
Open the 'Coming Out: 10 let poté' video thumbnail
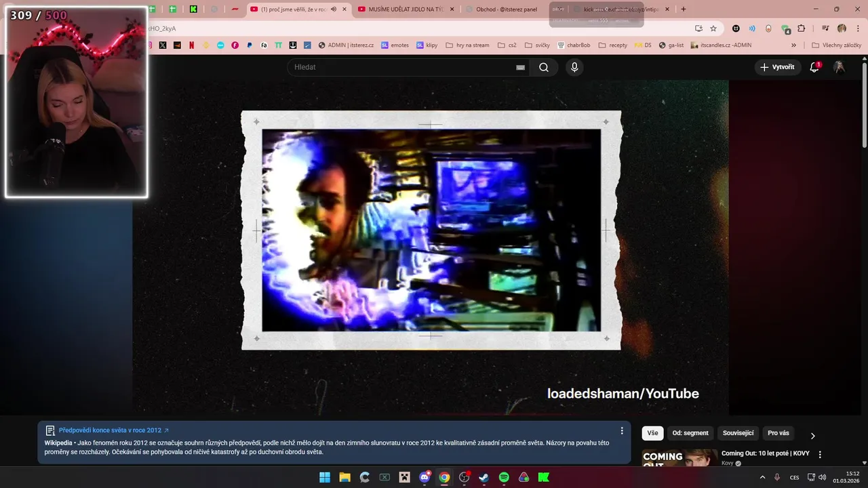click(679, 457)
